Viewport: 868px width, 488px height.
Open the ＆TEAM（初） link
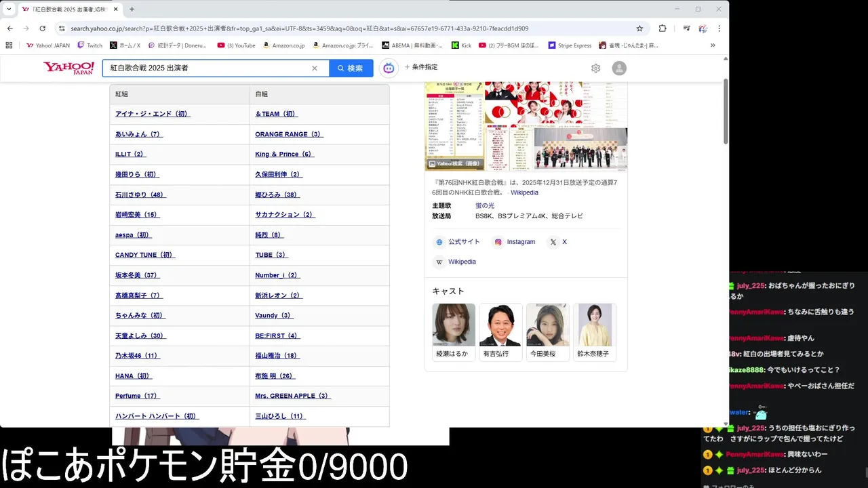tap(276, 114)
